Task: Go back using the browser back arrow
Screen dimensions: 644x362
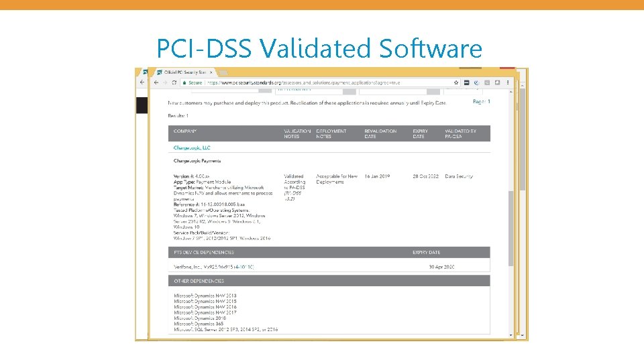Action: click(156, 82)
